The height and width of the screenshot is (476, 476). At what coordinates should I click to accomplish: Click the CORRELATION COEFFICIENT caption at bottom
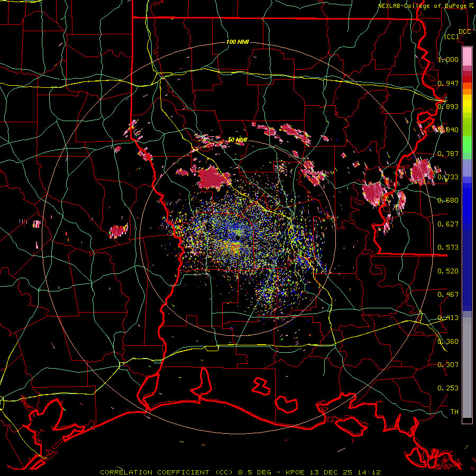(x=241, y=472)
